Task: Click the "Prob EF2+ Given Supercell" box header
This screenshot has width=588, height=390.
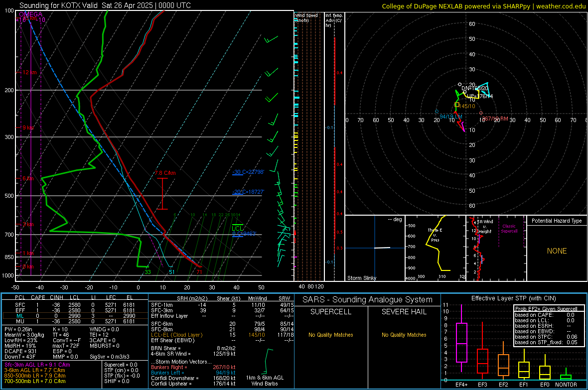Action: [546, 309]
